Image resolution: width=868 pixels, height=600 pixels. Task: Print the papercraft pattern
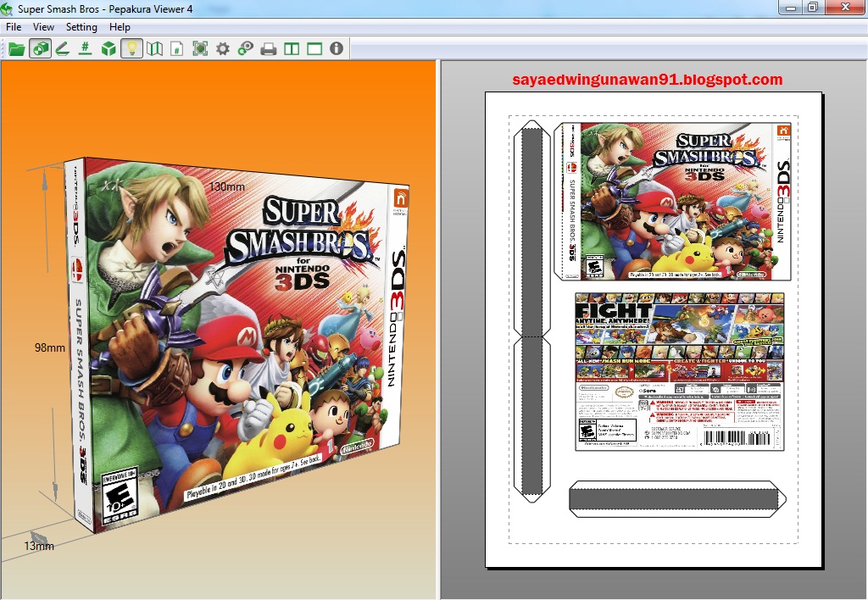[x=267, y=48]
